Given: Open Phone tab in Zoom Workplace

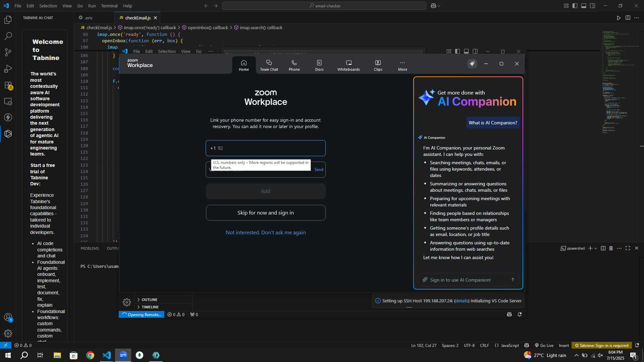Looking at the screenshot, I should 294,65.
